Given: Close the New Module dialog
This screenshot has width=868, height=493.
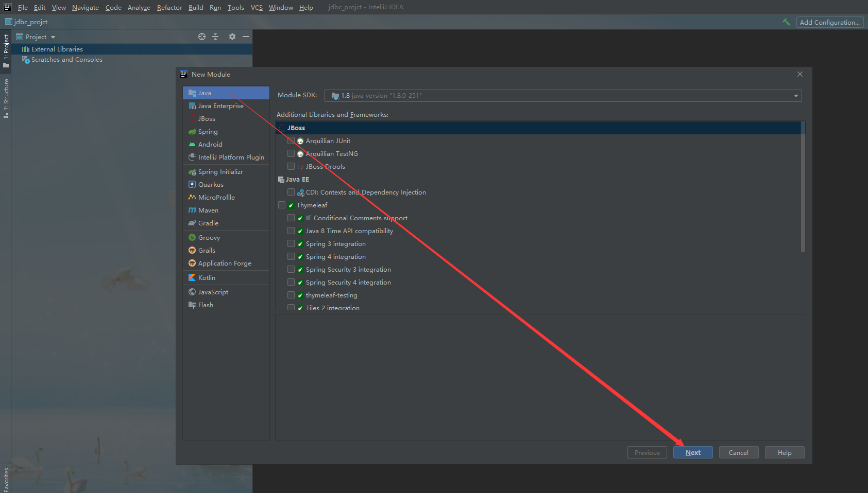Looking at the screenshot, I should (800, 74).
